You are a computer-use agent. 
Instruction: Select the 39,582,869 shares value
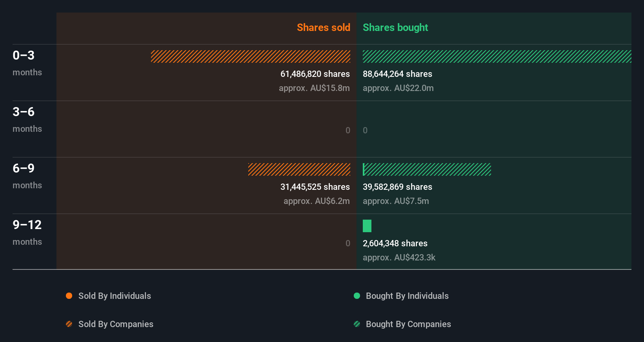pos(397,187)
